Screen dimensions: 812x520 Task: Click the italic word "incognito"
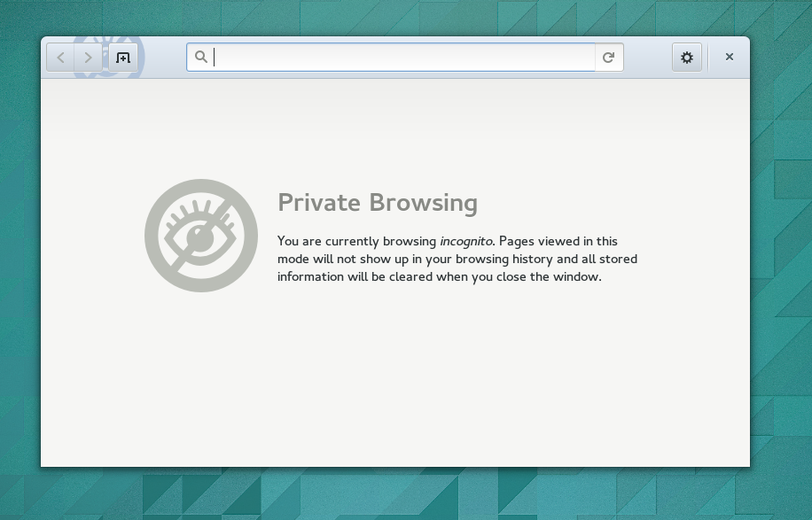[465, 241]
